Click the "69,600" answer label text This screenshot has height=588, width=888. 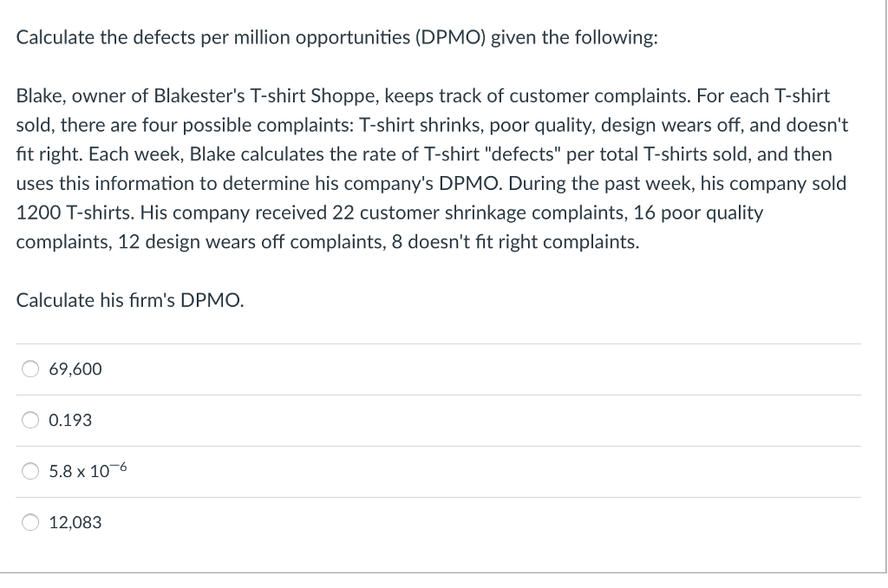click(x=75, y=369)
